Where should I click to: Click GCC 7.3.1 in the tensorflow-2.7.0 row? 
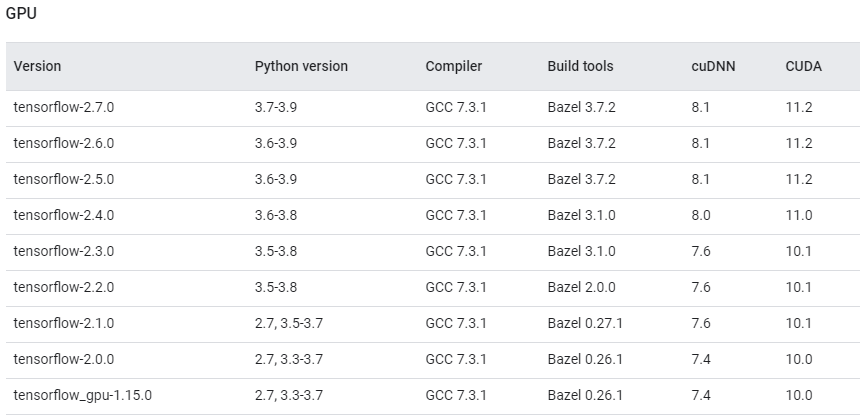tap(456, 108)
